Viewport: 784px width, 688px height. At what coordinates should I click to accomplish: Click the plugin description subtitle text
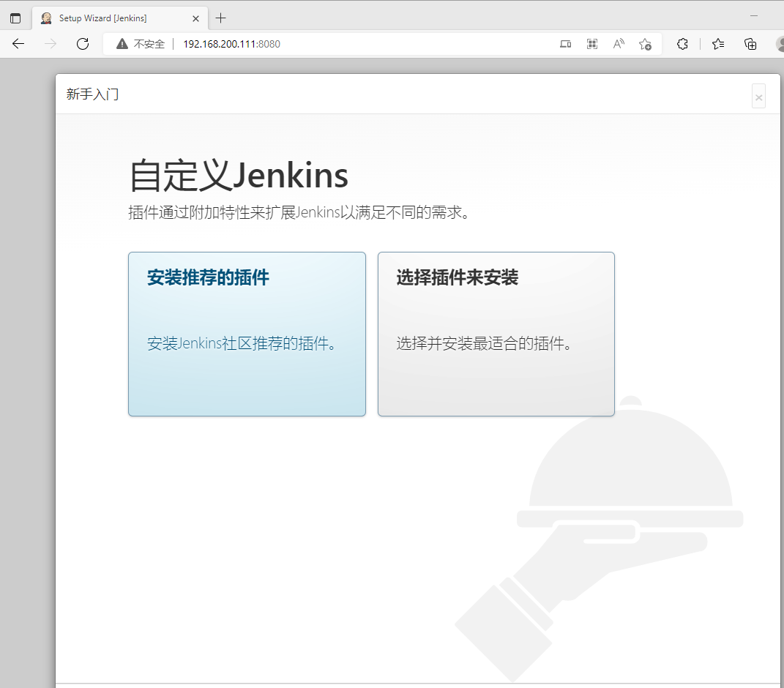click(x=299, y=212)
